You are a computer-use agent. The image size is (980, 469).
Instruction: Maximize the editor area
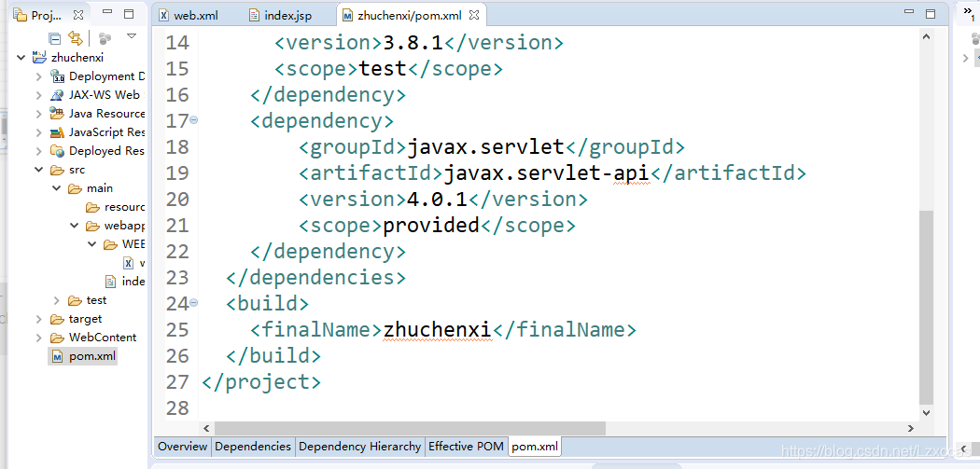[x=931, y=14]
